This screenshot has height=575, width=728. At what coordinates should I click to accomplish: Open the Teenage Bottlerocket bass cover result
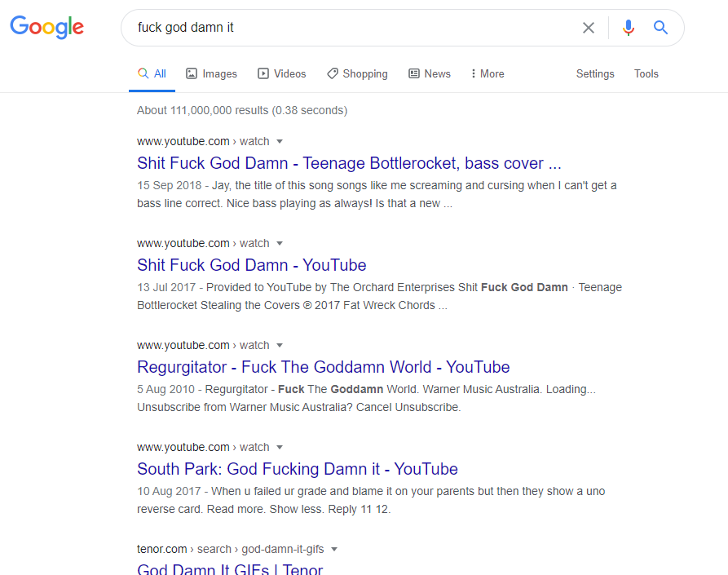click(x=349, y=163)
